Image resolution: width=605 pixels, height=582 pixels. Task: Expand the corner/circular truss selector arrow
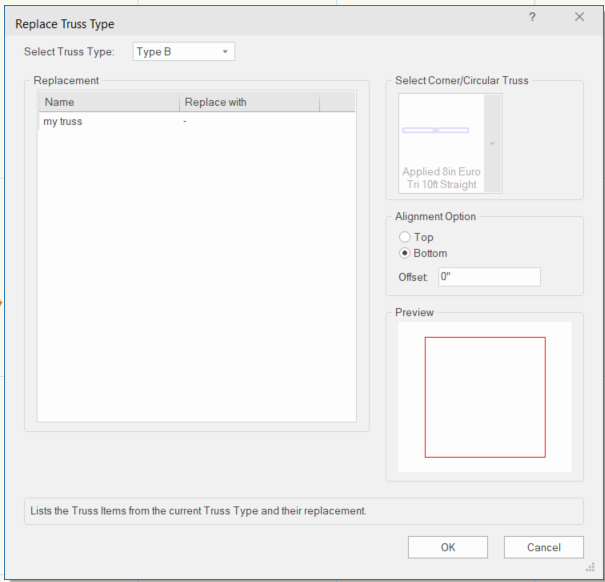point(492,143)
